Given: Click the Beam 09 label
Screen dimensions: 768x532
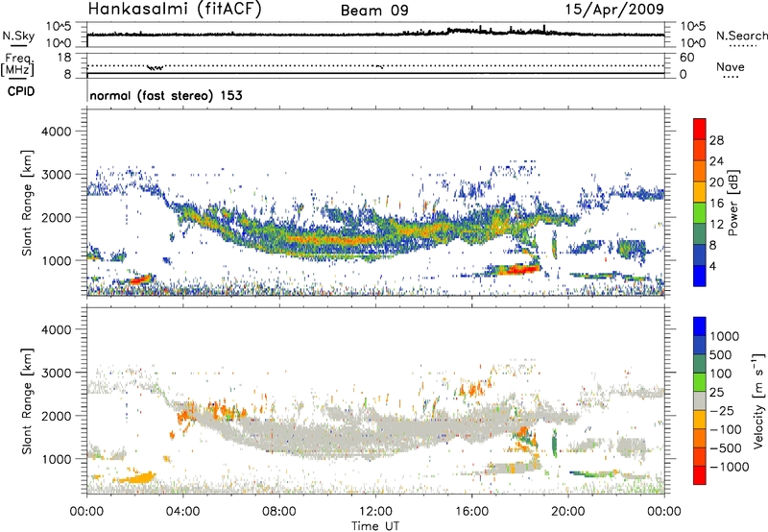Looking at the screenshot, I should click(374, 11).
